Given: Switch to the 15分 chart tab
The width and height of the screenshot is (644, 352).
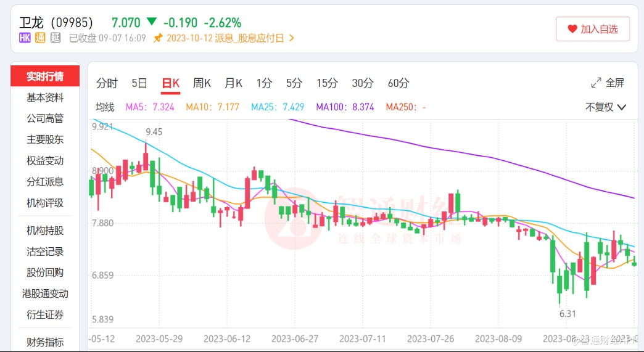Looking at the screenshot, I should coord(327,83).
